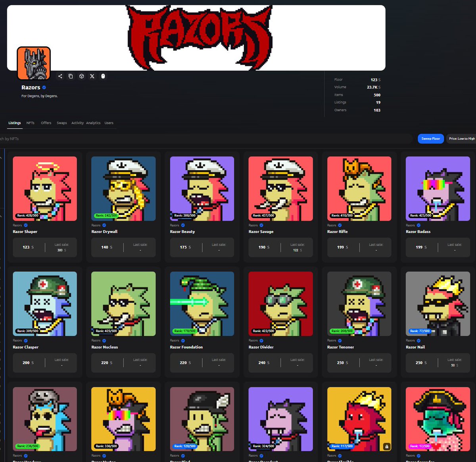Open Razor Badass NFT thumbnail

pos(438,189)
